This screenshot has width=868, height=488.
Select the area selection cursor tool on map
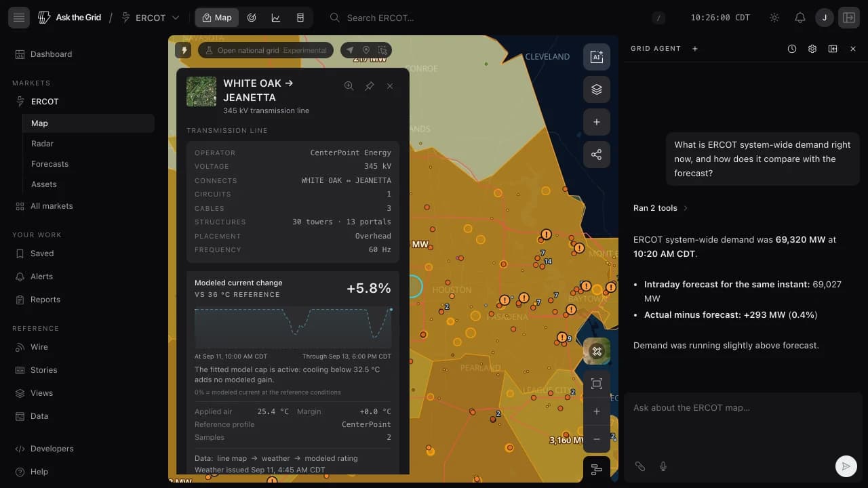pyautogui.click(x=382, y=50)
